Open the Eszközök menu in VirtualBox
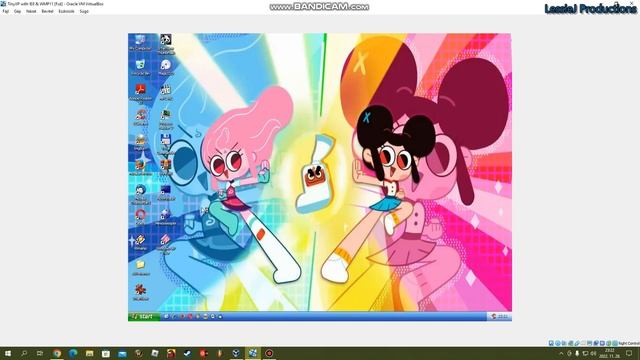 pyautogui.click(x=66, y=11)
